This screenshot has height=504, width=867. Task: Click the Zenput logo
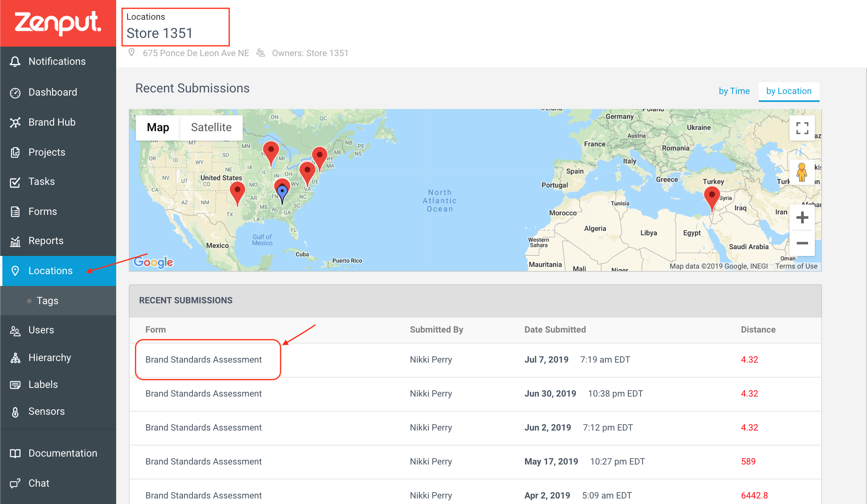(x=58, y=23)
